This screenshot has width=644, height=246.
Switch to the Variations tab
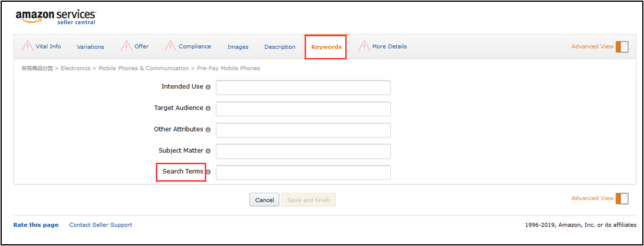click(x=90, y=47)
